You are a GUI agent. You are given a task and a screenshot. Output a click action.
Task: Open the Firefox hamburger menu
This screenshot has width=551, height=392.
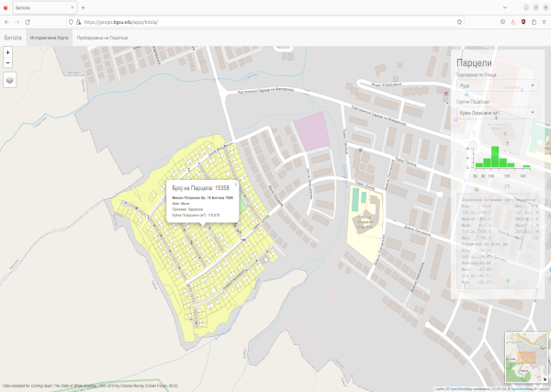click(544, 20)
